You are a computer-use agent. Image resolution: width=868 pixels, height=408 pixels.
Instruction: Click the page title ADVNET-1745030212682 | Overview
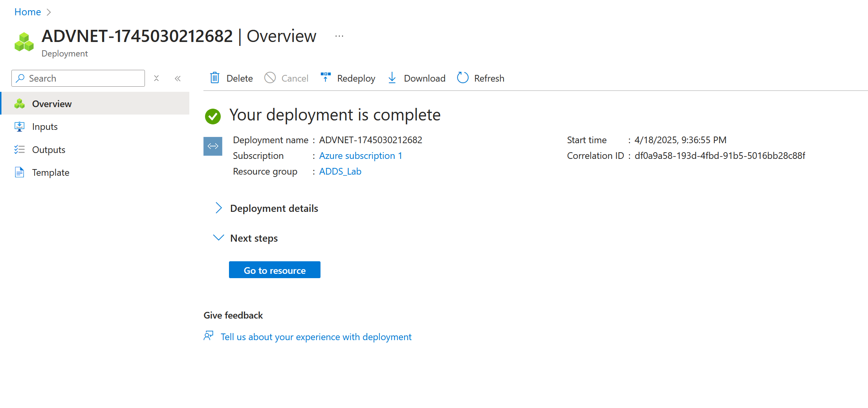point(179,36)
